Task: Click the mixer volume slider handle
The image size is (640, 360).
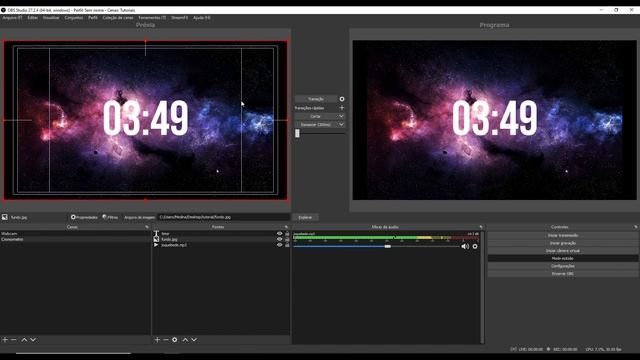Action: [388, 246]
